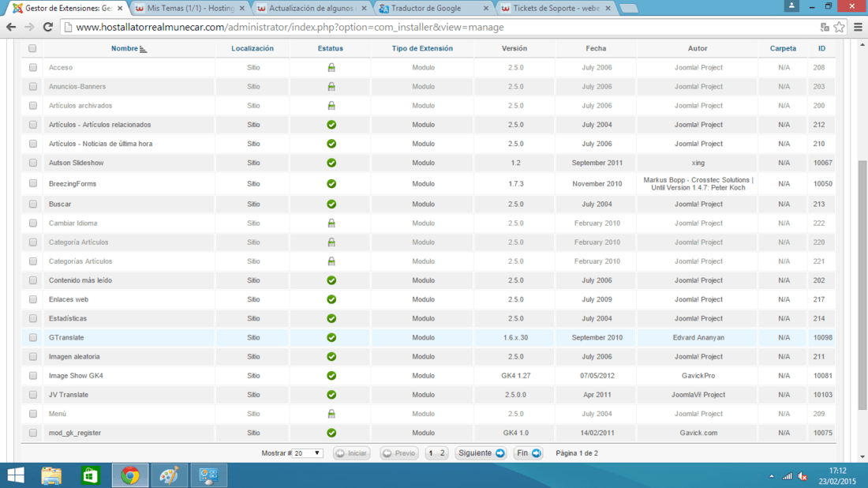Disable the Artículos relacionados module via green check
The width and height of the screenshot is (868, 488).
(331, 125)
